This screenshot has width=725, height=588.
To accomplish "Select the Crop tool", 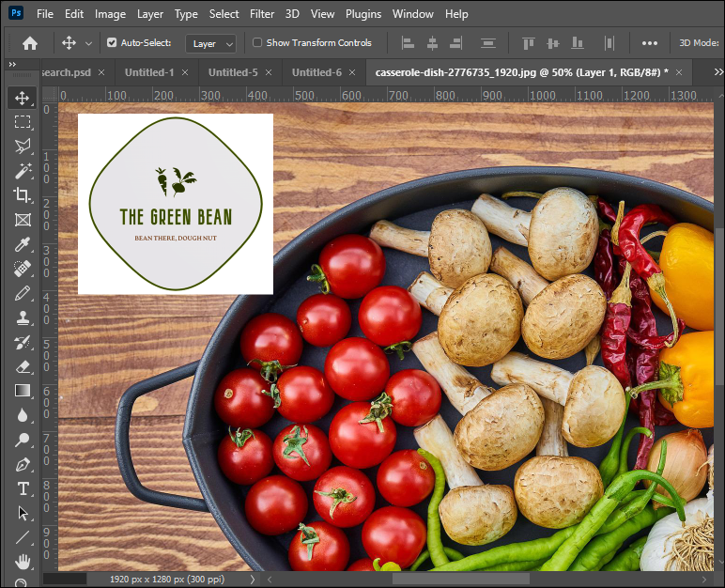I will pyautogui.click(x=22, y=194).
